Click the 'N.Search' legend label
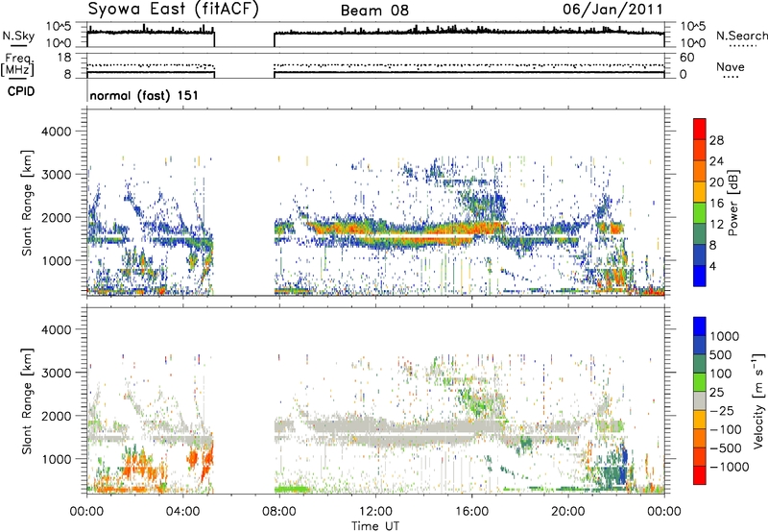Image resolution: width=768 pixels, height=532 pixels. point(741,36)
